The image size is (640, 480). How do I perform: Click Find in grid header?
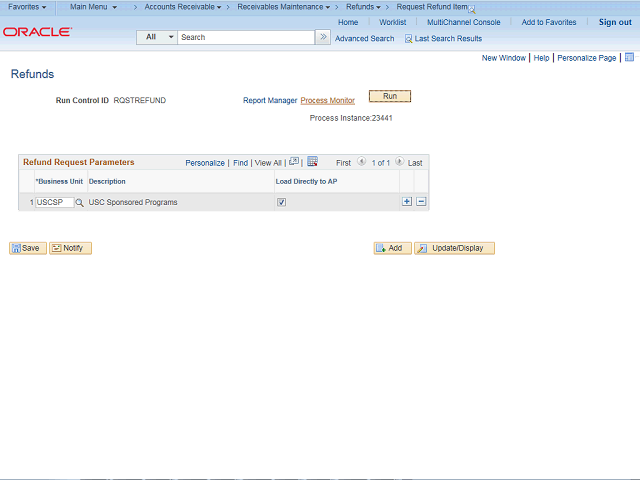tap(240, 163)
